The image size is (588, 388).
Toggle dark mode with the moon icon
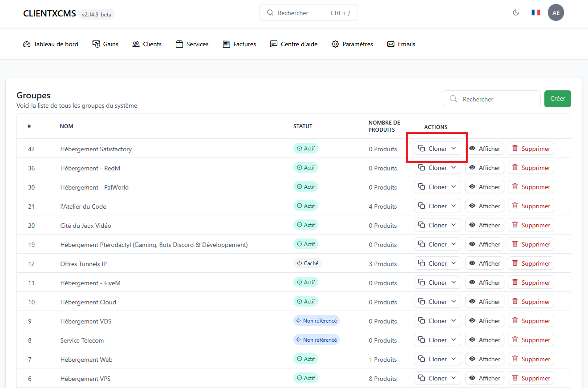[516, 12]
